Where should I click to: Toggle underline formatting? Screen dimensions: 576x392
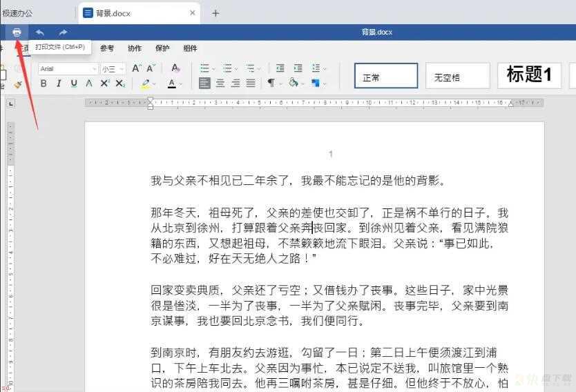74,84
